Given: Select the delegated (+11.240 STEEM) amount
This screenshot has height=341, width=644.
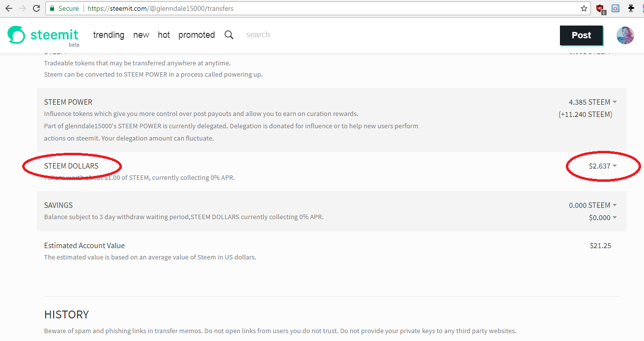Looking at the screenshot, I should [x=585, y=114].
